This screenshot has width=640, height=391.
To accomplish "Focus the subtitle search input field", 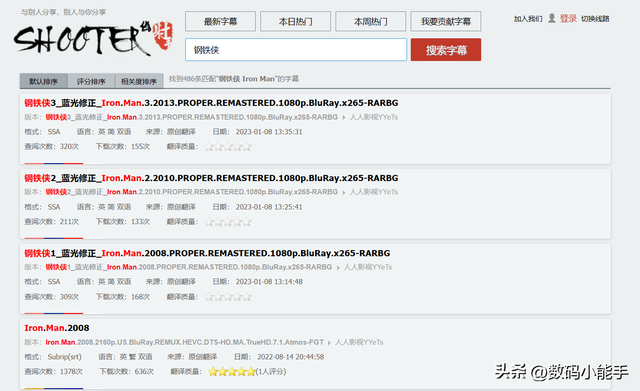I will [296, 50].
